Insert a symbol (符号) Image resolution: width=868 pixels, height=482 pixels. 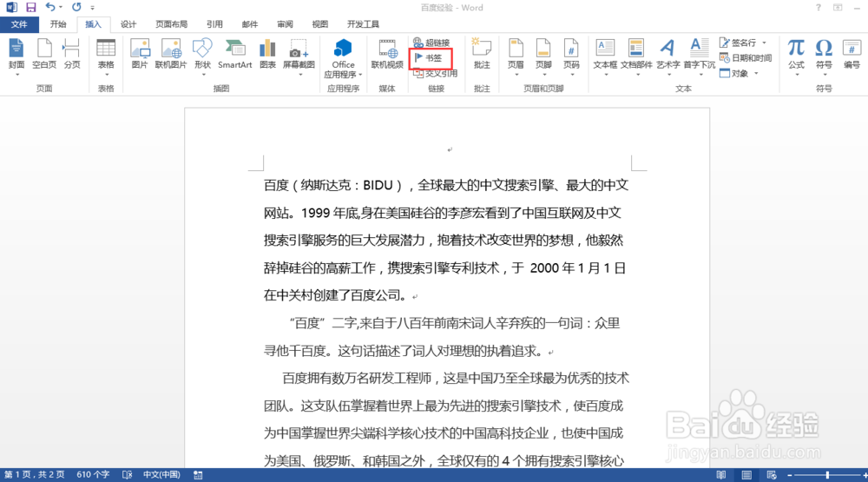click(x=824, y=56)
